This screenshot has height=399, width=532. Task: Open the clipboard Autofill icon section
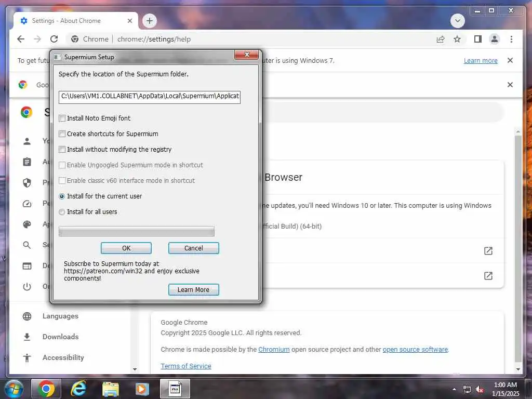pos(27,162)
